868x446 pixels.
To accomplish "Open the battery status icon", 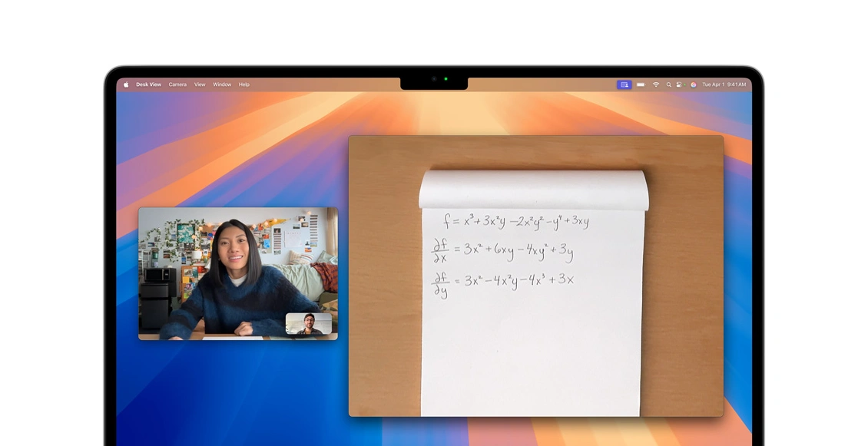I will pos(641,84).
